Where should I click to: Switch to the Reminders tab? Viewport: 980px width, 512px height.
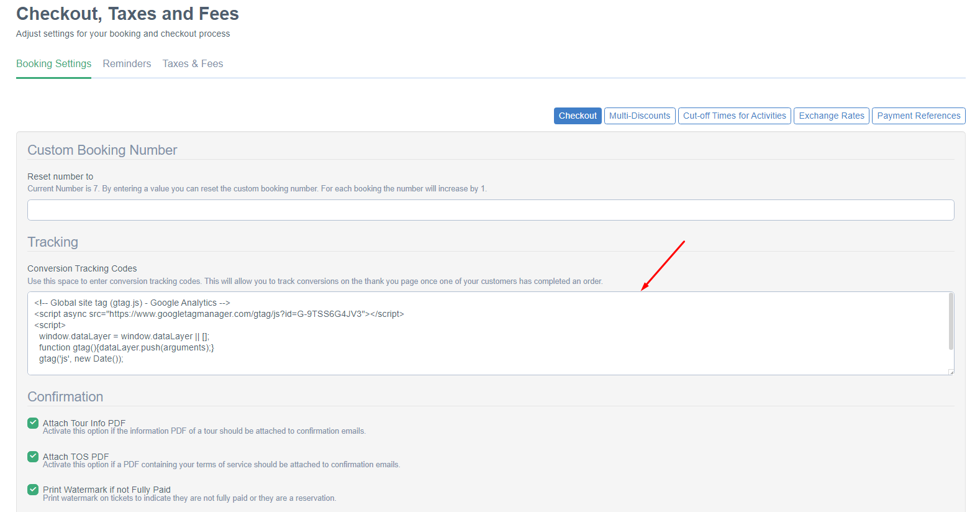[127, 63]
